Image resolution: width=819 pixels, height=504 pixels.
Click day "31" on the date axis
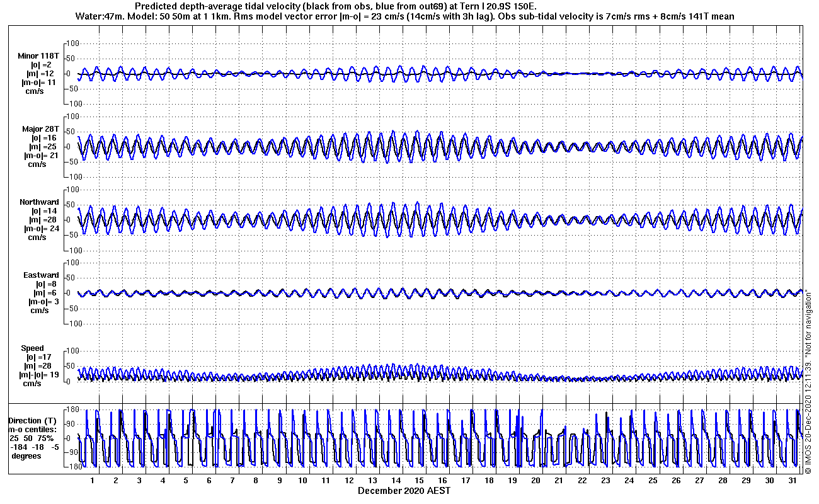tap(793, 481)
